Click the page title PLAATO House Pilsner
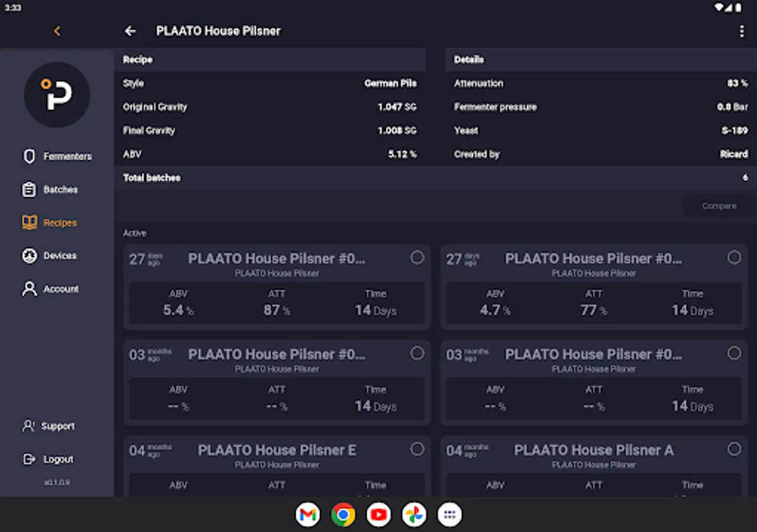This screenshot has width=757, height=532. point(218,31)
